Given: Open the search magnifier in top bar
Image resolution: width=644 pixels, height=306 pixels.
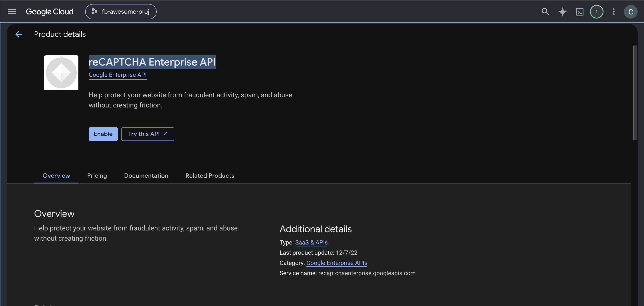Looking at the screenshot, I should (x=545, y=12).
